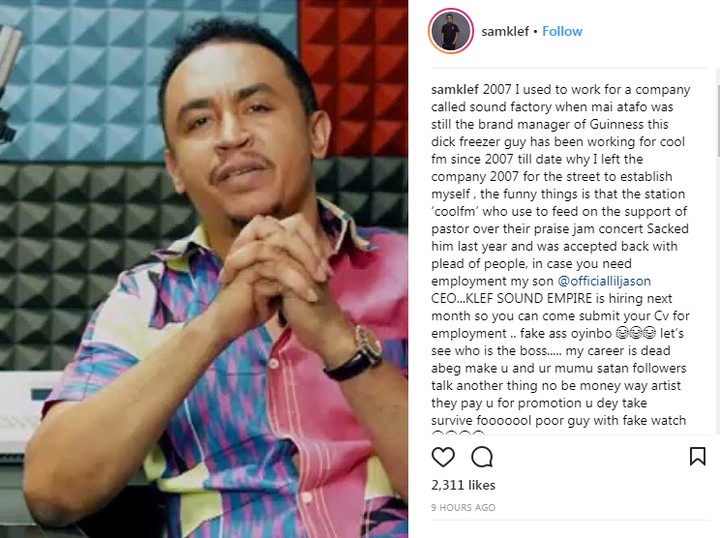Open samklef's profile picture avatar
Screen dimensions: 720x538
coord(450,31)
